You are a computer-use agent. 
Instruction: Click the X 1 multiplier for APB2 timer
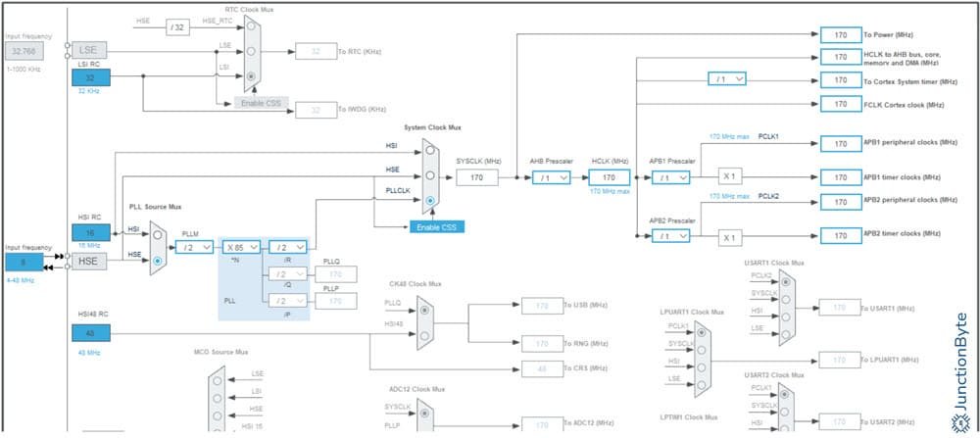[x=730, y=237]
